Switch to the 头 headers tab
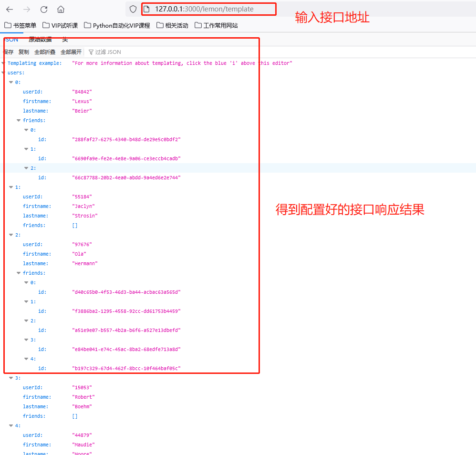 coord(65,40)
